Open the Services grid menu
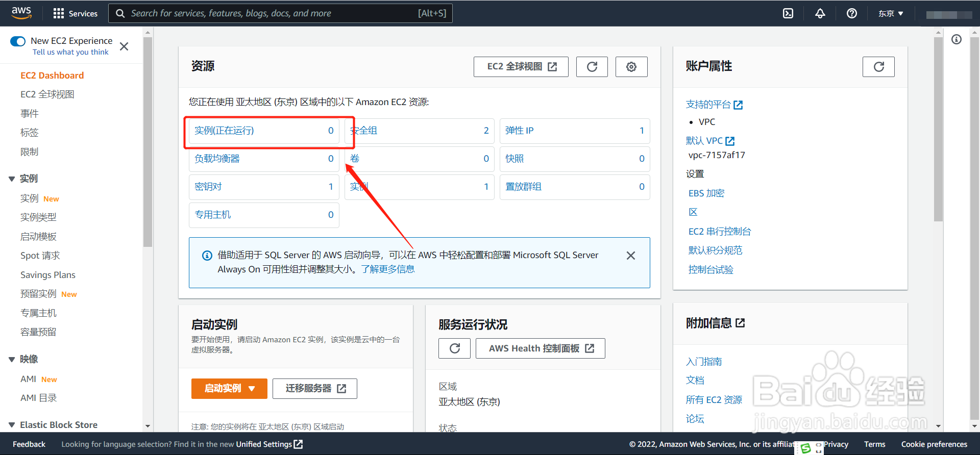980x455 pixels. [x=76, y=13]
